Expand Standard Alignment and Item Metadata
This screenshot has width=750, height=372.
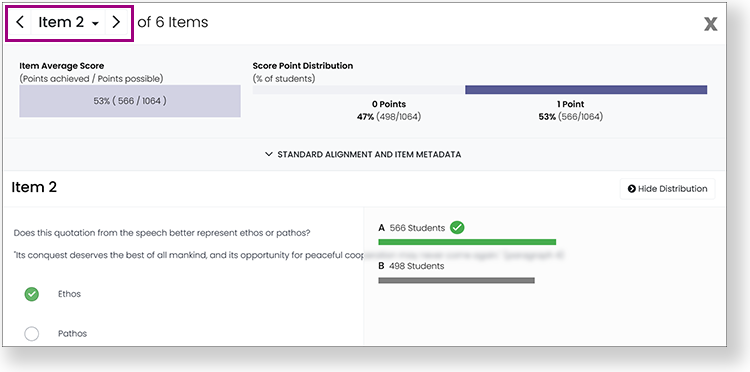(x=363, y=154)
